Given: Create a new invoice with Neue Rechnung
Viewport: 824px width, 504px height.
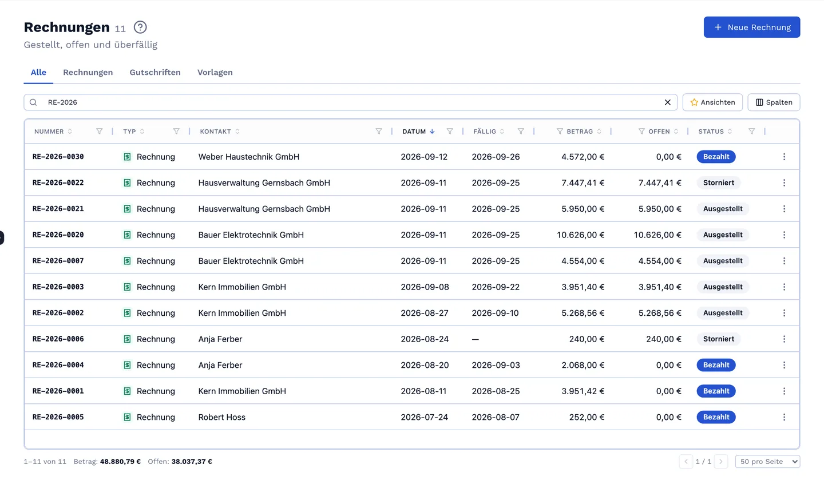Looking at the screenshot, I should [752, 27].
